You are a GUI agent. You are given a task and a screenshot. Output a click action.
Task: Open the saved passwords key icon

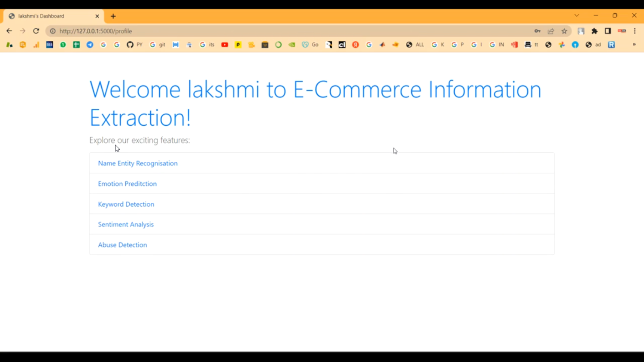tap(538, 31)
